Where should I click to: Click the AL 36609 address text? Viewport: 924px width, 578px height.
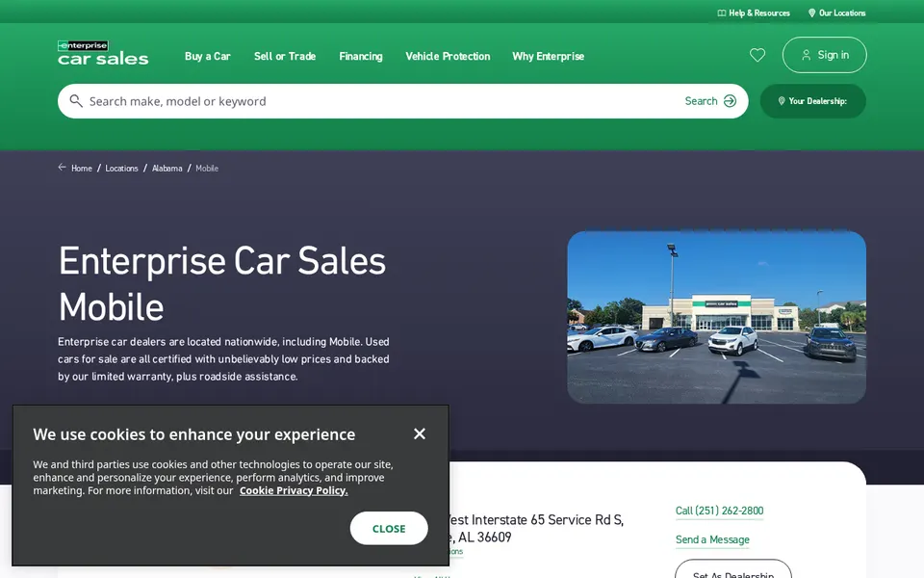click(484, 538)
